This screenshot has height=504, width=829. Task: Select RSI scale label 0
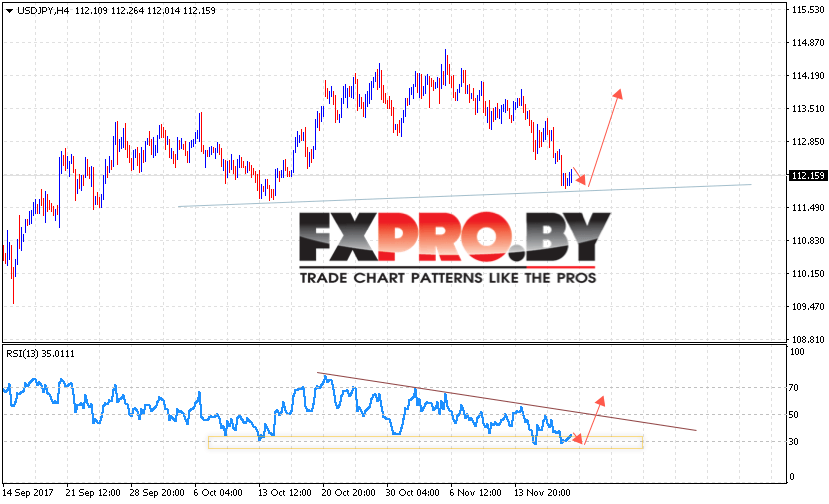pos(791,476)
